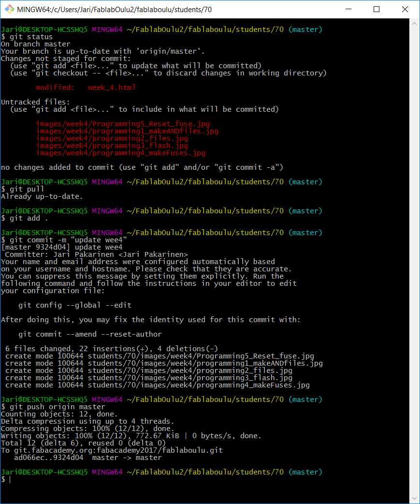
Task: Click the 'git commit --amend --reset-author' suggestion
Action: coord(90,334)
